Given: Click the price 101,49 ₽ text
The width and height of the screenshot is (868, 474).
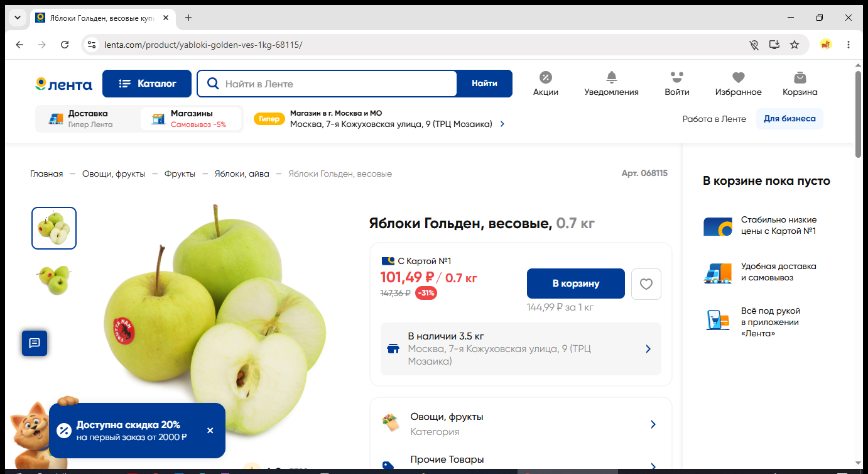Looking at the screenshot, I should (407, 277).
